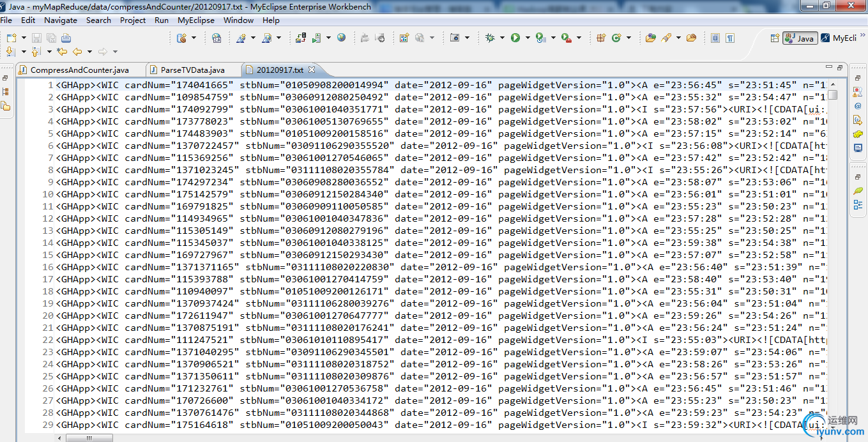
Task: Click the Print icon in toolbar
Action: [66, 38]
